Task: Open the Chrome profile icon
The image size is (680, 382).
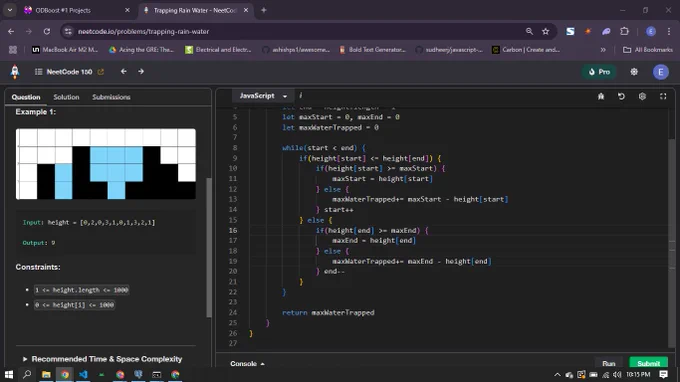Action: (x=651, y=31)
